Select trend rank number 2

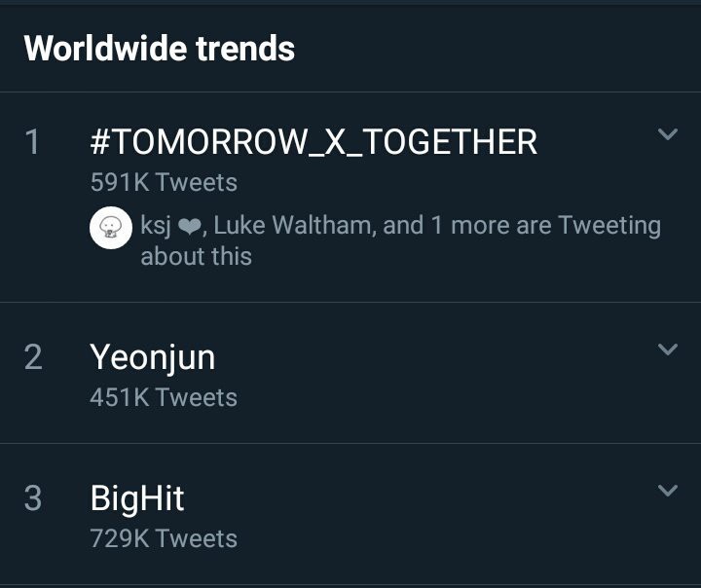click(x=33, y=357)
